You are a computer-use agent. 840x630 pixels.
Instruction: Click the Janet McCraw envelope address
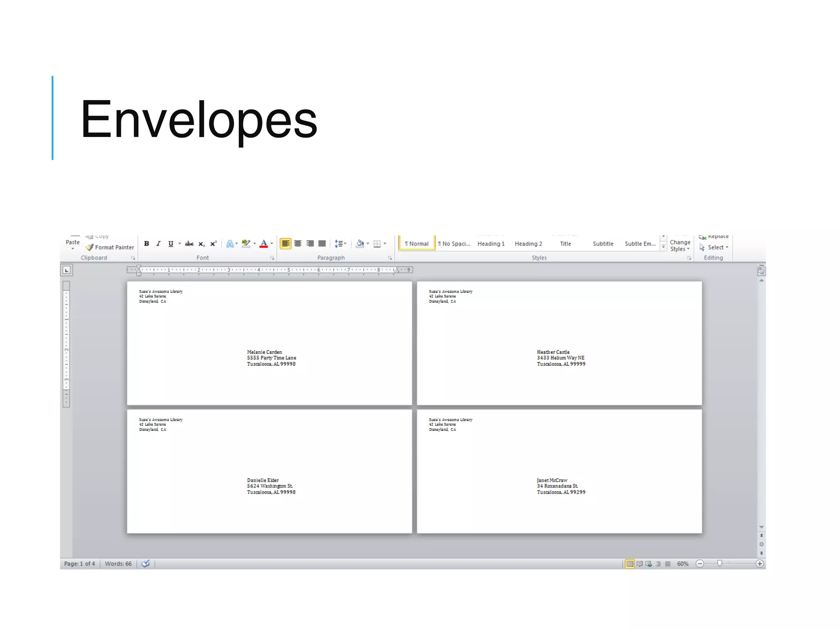(561, 486)
